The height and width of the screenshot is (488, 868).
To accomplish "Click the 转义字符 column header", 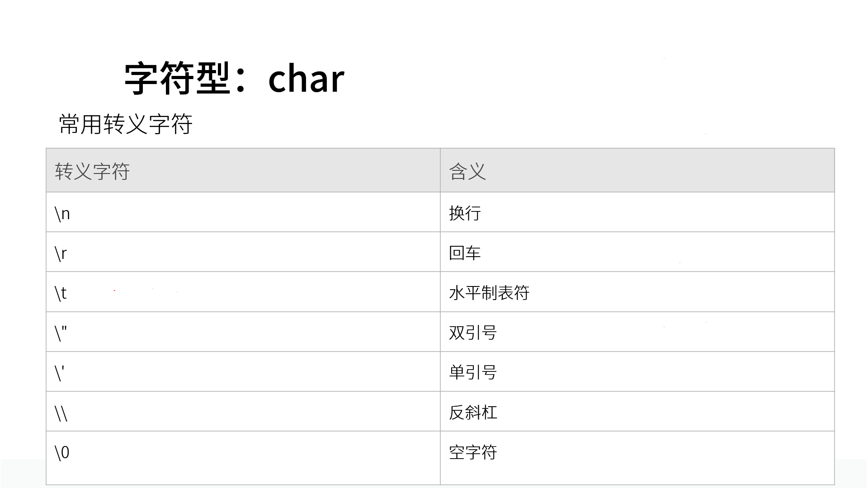I will [x=243, y=170].
